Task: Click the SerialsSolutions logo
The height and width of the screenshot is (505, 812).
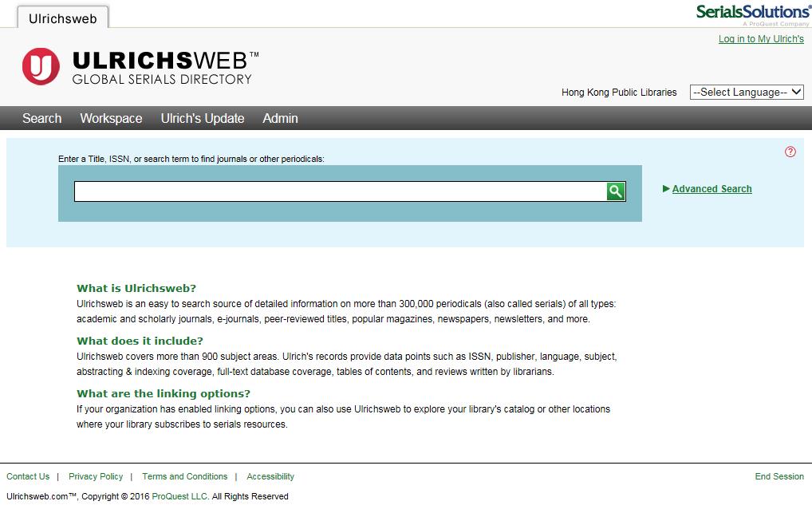Action: pos(753,14)
